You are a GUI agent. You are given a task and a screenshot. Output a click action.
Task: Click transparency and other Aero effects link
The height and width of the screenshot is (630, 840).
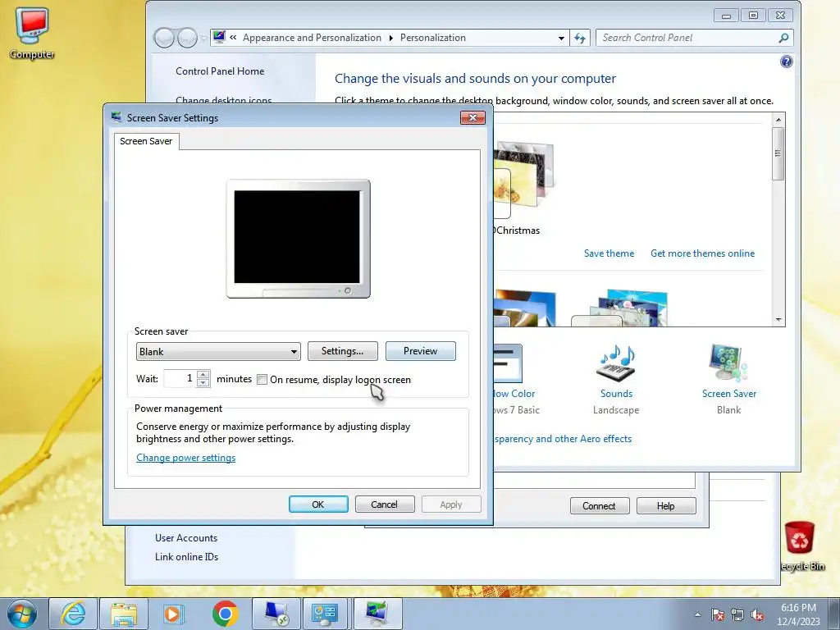[563, 439]
